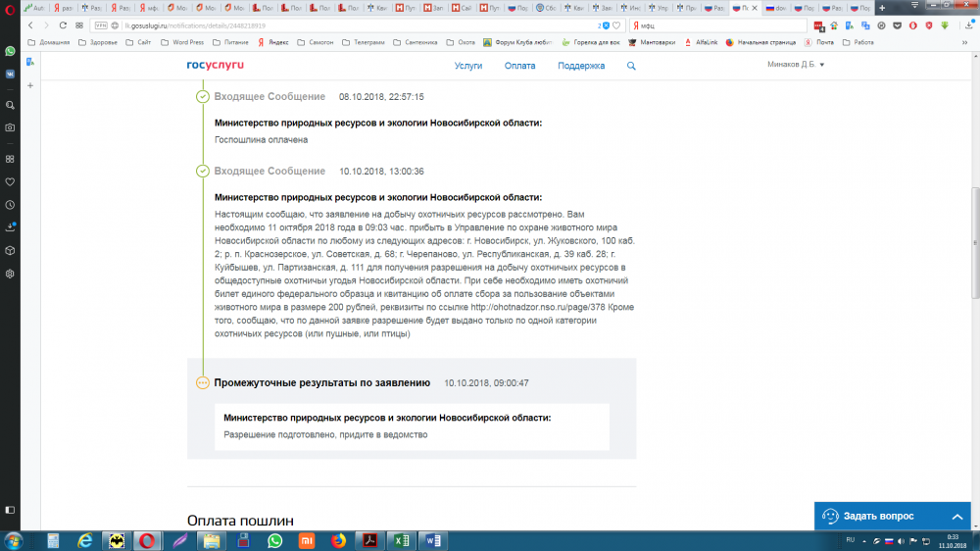Open Excel from the Windows taskbar
The height and width of the screenshot is (551, 980).
click(x=400, y=540)
